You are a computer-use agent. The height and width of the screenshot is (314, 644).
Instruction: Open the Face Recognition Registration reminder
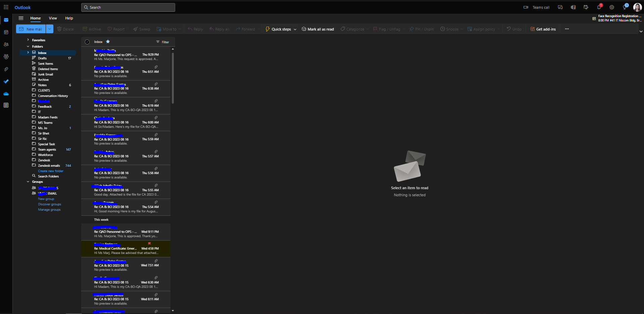click(x=617, y=18)
